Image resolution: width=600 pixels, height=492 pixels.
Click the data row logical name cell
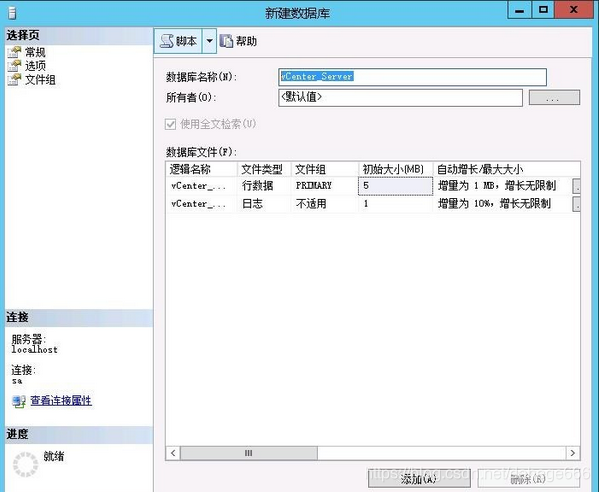point(202,186)
